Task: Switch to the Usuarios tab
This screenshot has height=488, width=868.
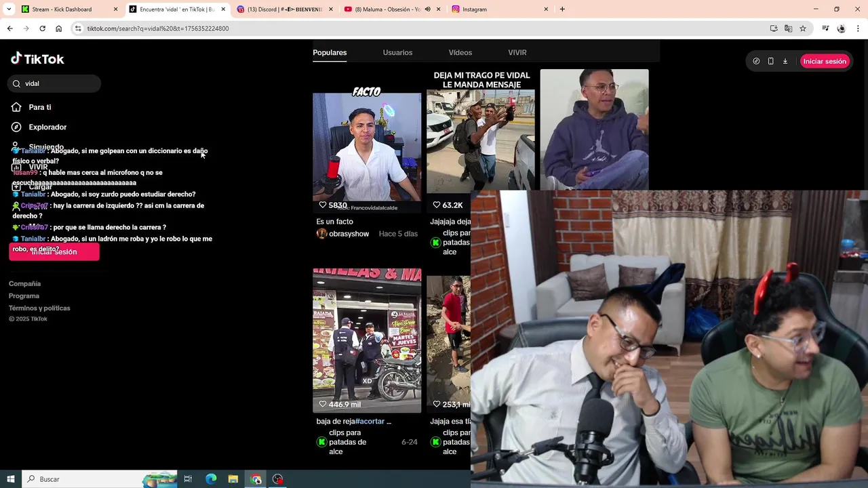Action: [397, 52]
